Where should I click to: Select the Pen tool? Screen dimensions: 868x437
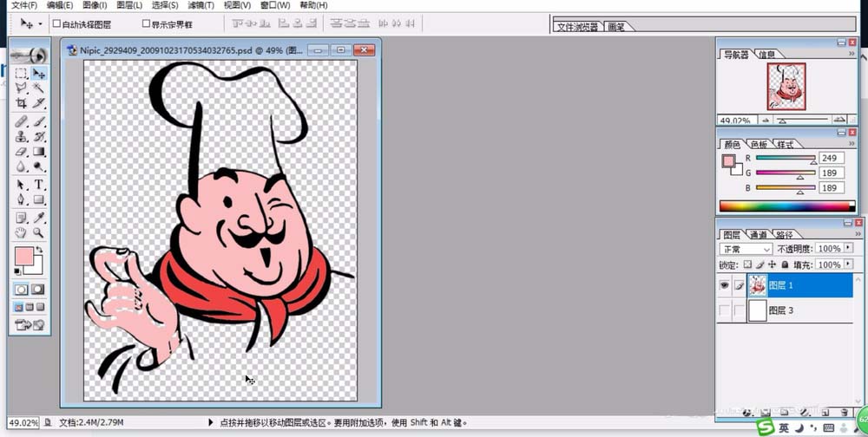point(21,199)
